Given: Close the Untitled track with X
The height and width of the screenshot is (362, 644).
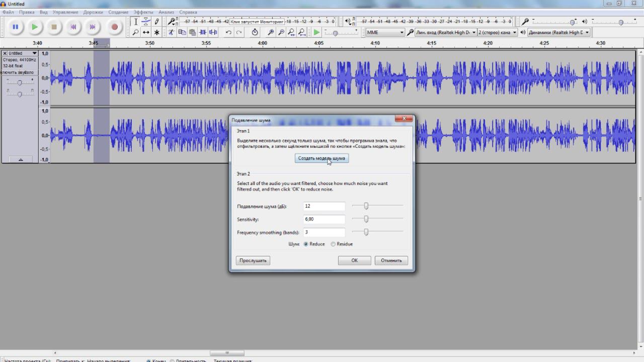Looking at the screenshot, I should pos(5,53).
